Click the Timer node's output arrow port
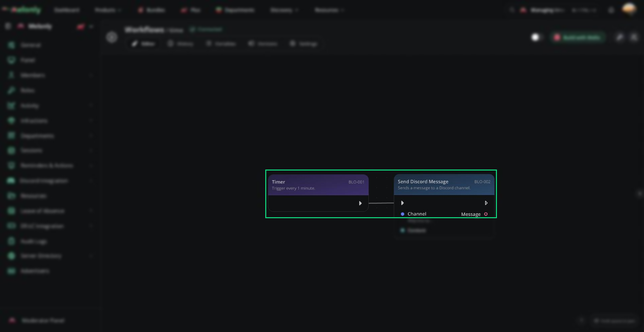 (360, 203)
